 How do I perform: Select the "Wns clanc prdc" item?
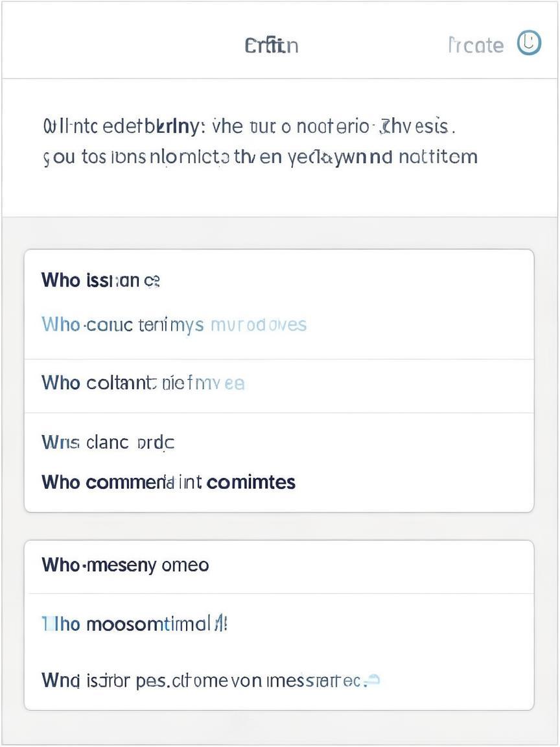108,442
